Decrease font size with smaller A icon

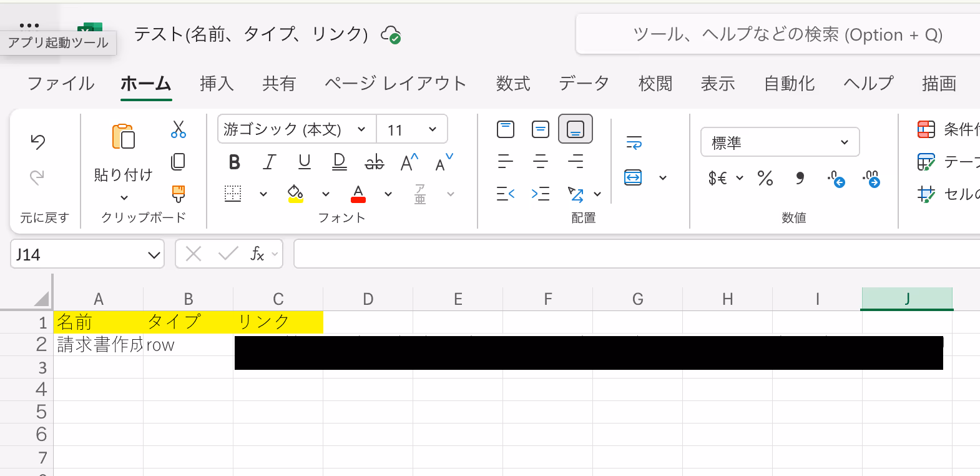tap(444, 162)
